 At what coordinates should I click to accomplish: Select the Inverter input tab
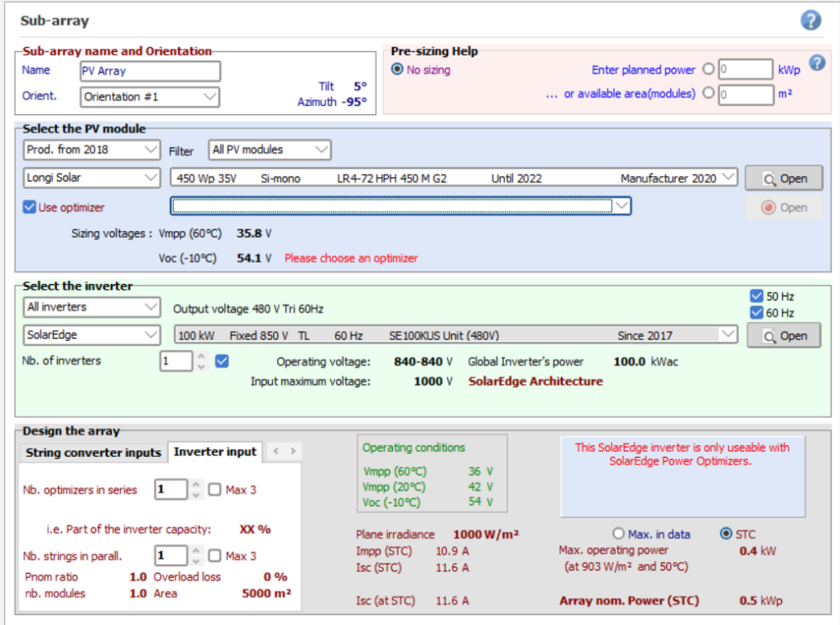click(x=215, y=452)
